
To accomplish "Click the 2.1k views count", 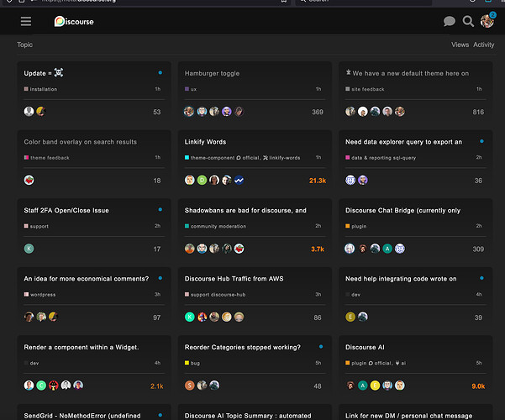I will [x=157, y=386].
